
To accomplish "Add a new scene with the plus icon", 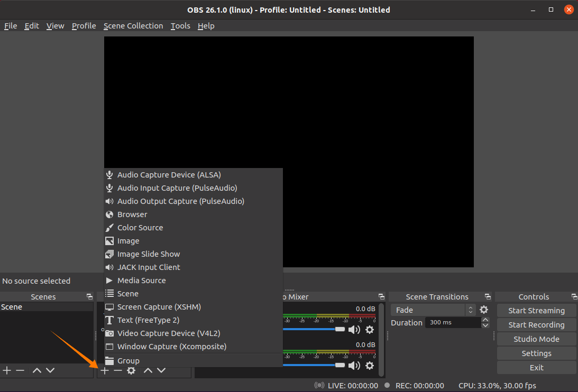I will (7, 371).
